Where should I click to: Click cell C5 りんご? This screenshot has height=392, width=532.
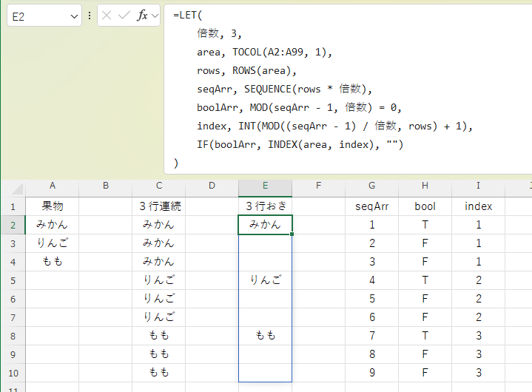click(x=159, y=280)
